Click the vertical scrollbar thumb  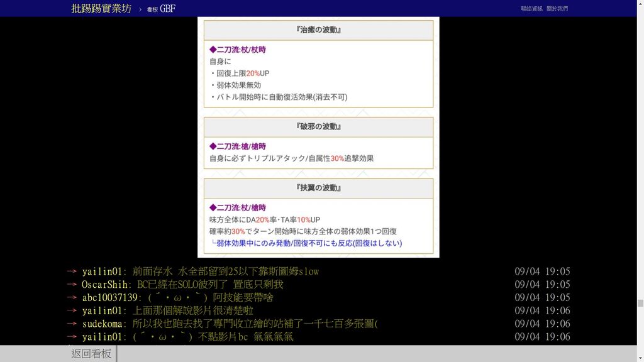coord(640,304)
